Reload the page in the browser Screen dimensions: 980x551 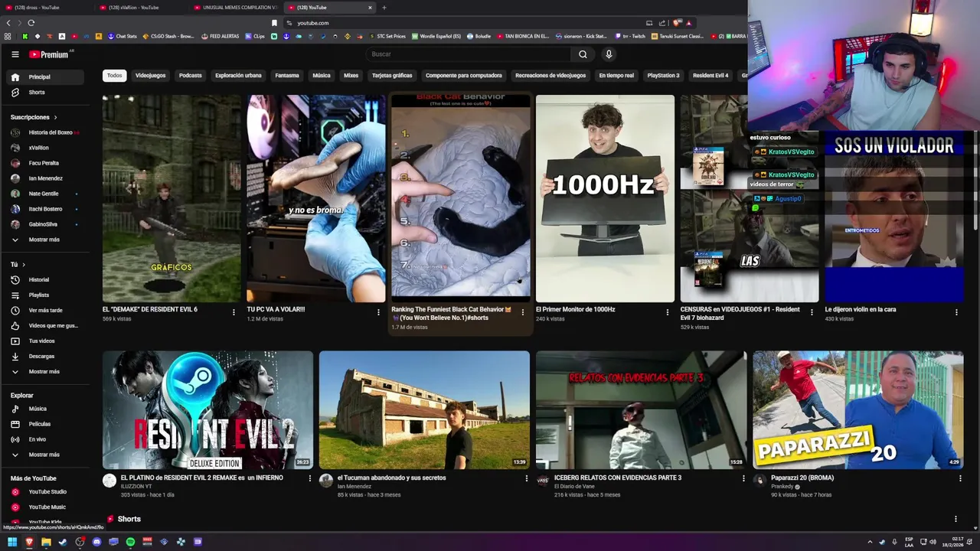coord(31,23)
